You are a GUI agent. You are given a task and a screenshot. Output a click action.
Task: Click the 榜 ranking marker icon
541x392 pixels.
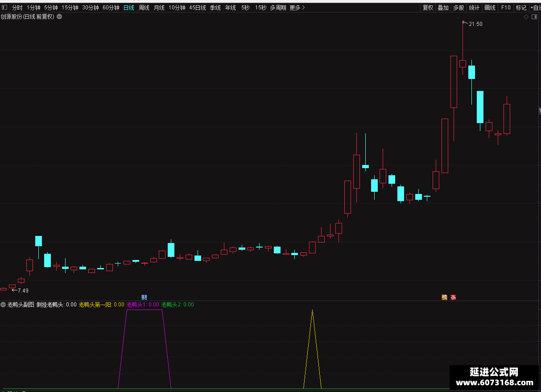[x=444, y=297]
